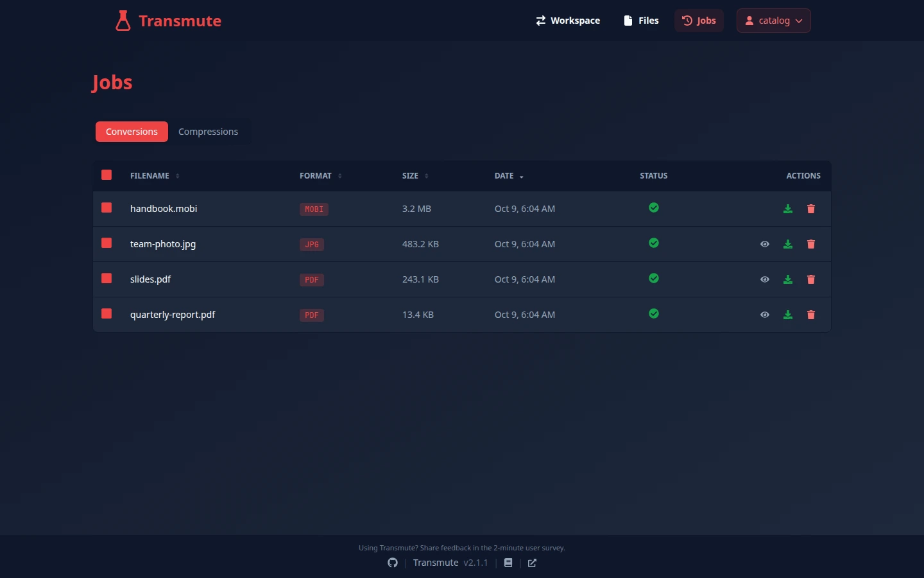Go to Workspace in the top navigation
This screenshot has height=578, width=924.
coord(568,21)
